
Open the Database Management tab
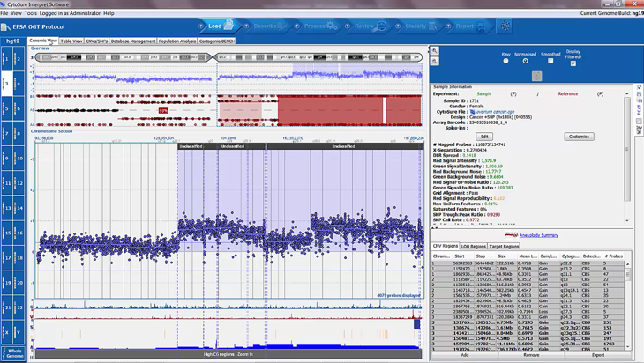coord(133,41)
